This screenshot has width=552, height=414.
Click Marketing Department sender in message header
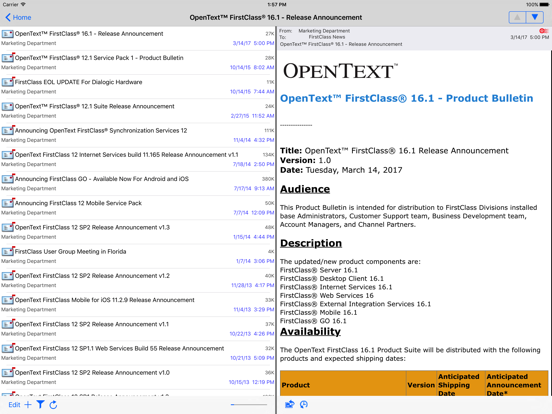coord(324,31)
